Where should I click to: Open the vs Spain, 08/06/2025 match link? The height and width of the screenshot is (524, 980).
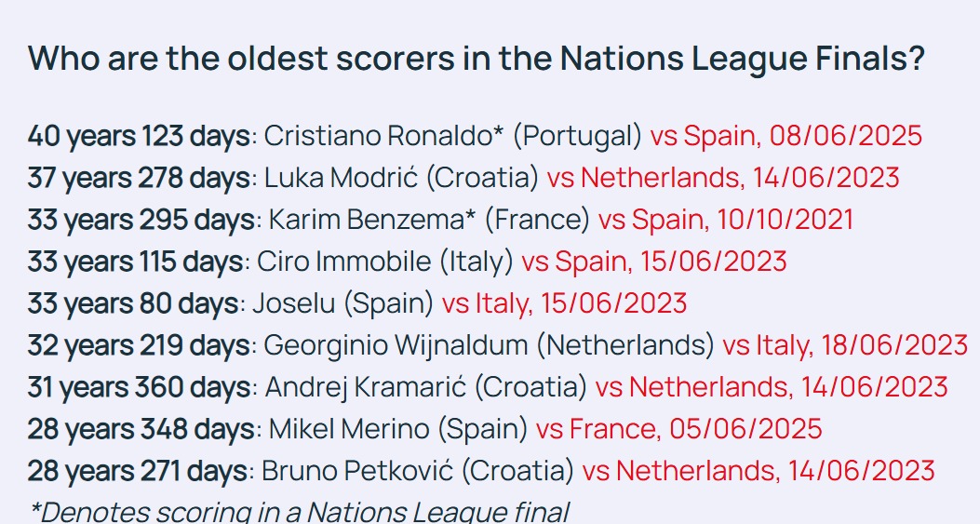click(785, 136)
